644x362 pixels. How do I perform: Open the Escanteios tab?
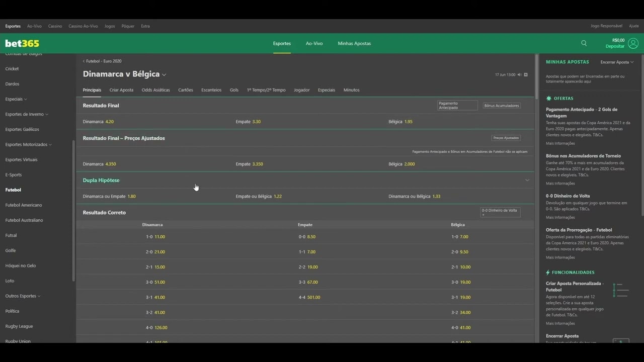211,90
